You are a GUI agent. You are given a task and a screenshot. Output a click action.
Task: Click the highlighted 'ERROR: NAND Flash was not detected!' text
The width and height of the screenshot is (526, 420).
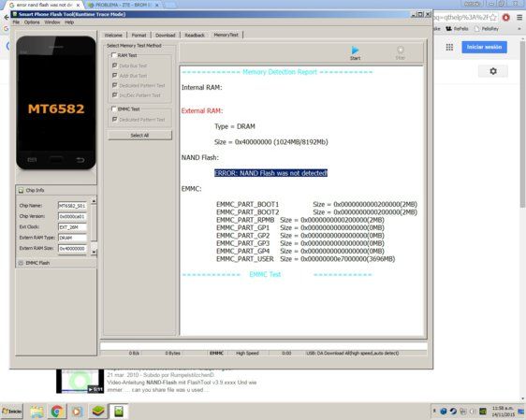pyautogui.click(x=270, y=173)
